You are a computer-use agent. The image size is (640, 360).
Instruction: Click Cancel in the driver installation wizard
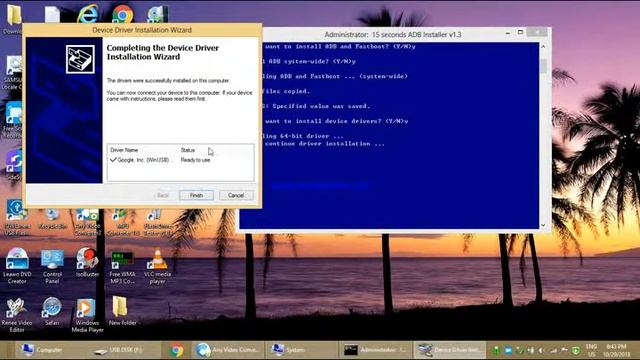(x=236, y=195)
